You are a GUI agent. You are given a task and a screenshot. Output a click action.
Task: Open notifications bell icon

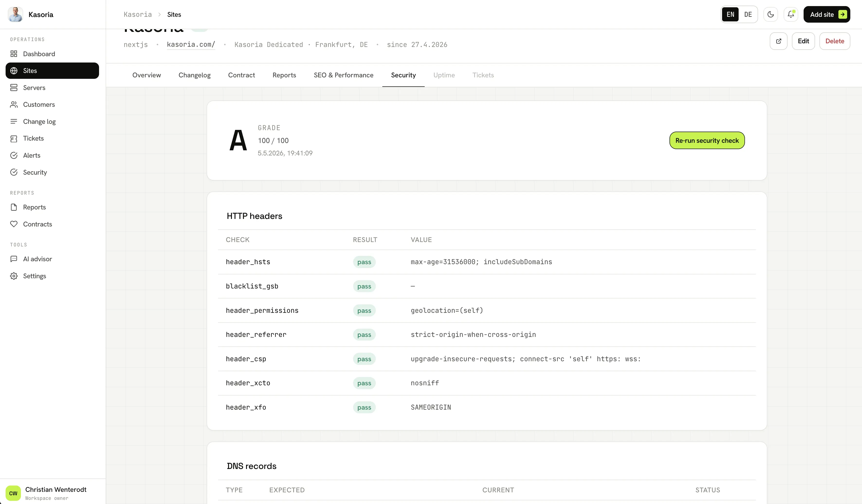pos(790,14)
